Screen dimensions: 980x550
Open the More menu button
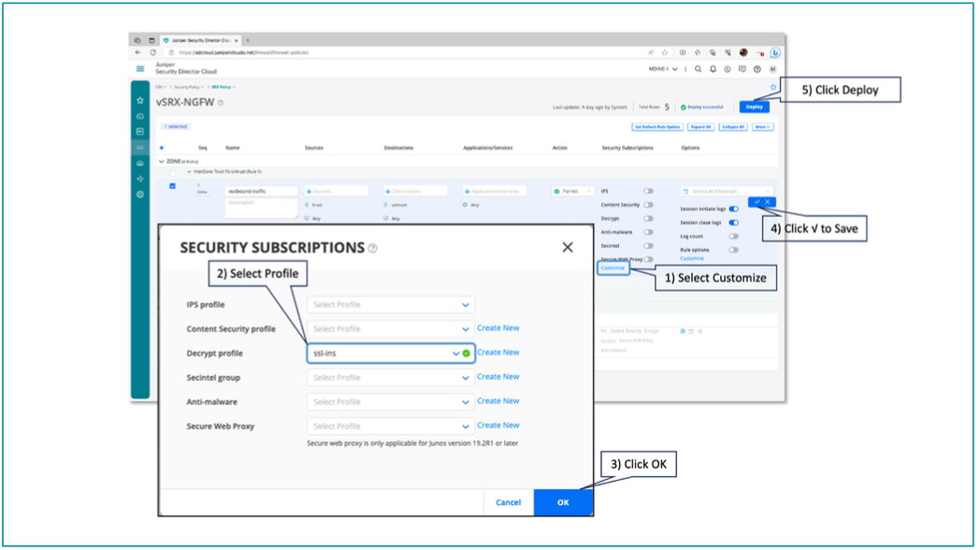click(763, 126)
